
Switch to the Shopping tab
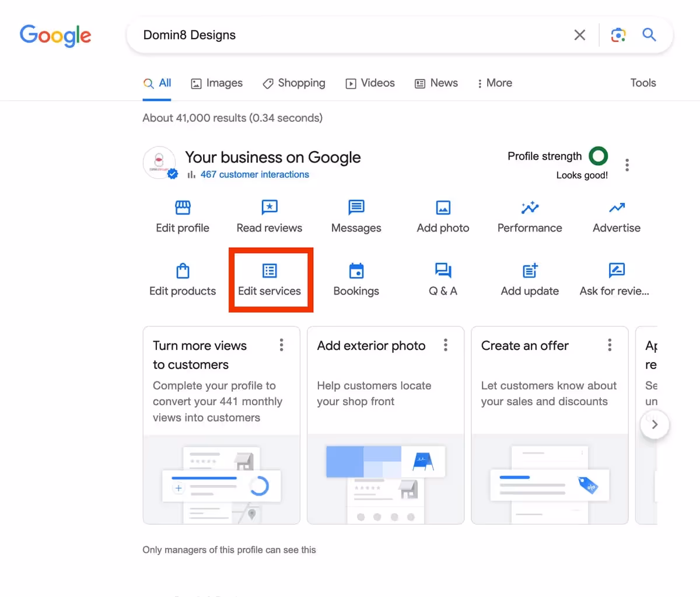[x=294, y=83]
